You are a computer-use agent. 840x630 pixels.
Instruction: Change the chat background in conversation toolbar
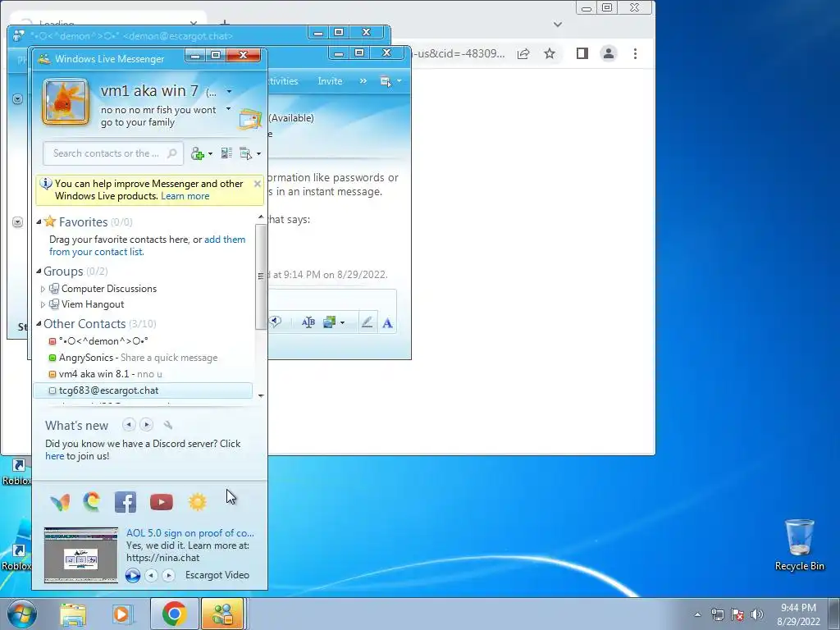pos(329,322)
